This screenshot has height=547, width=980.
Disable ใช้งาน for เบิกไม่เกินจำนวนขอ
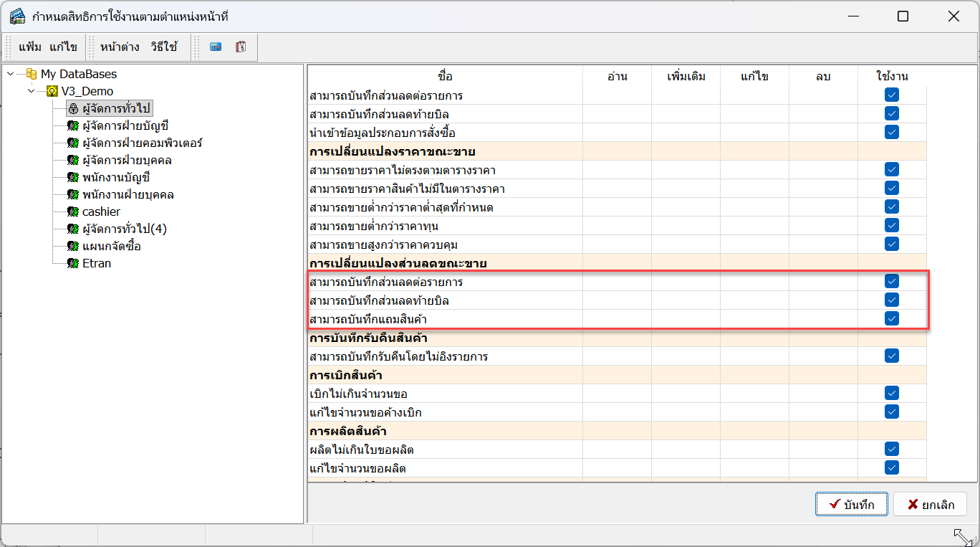(x=892, y=393)
